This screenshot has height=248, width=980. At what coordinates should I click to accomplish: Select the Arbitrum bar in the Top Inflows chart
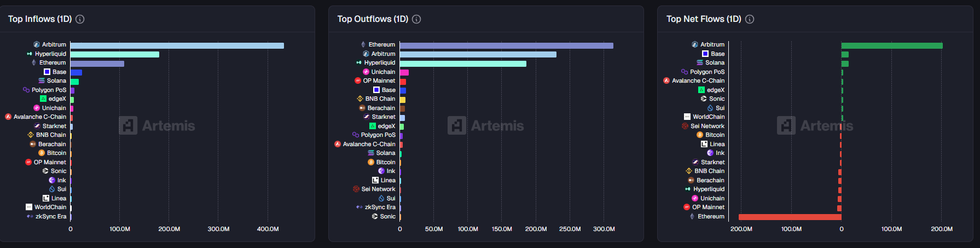(x=177, y=45)
